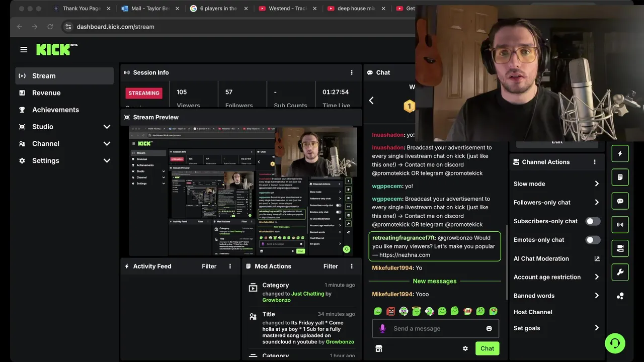Open the hamburger menu beside Kick logo
This screenshot has height=362, width=644.
point(24,50)
